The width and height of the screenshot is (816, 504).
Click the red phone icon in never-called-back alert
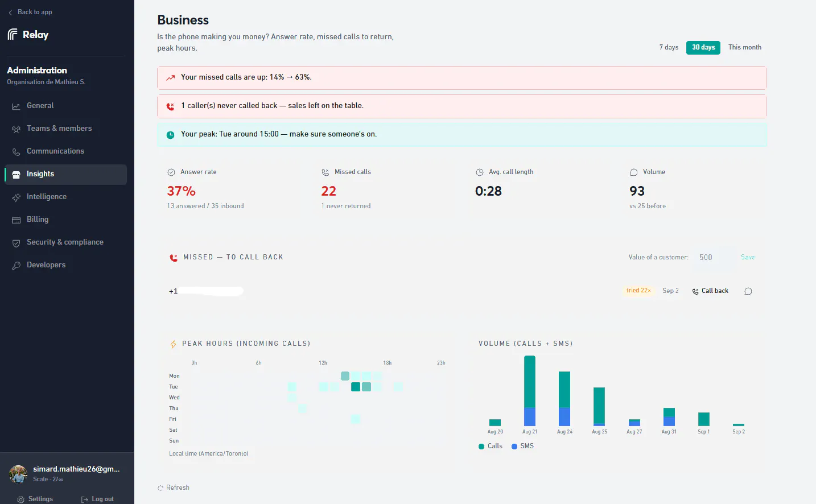[170, 106]
